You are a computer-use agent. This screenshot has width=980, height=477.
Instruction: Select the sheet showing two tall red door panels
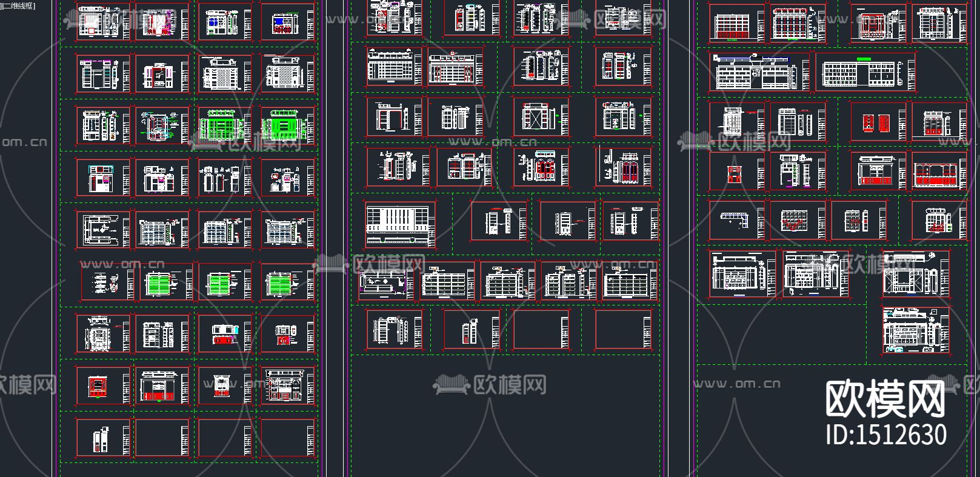coord(878,123)
